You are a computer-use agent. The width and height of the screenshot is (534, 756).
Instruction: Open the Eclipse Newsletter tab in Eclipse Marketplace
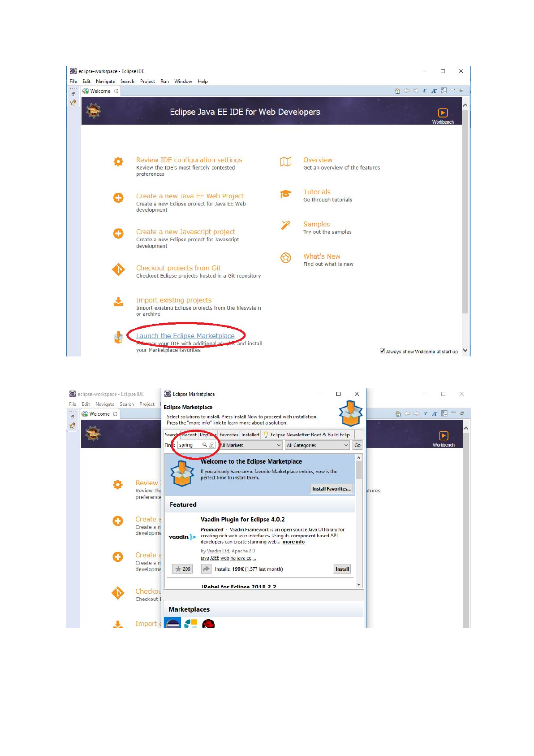308,434
